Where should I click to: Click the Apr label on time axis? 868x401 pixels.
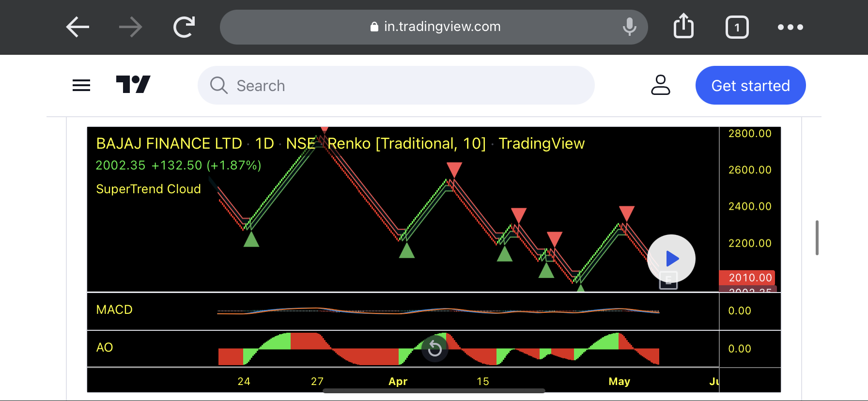point(398,381)
